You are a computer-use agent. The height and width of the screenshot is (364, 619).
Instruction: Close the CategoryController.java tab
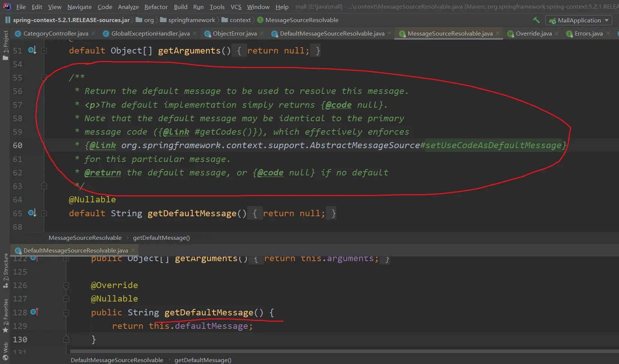coord(94,34)
